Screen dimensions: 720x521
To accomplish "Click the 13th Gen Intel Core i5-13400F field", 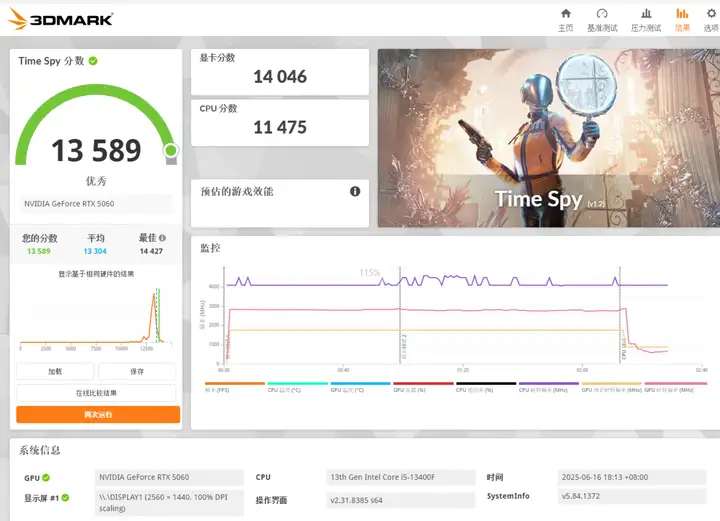I will click(400, 477).
